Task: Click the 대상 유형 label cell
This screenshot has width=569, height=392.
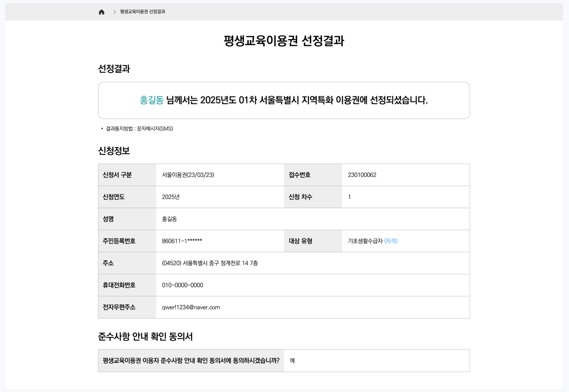Action: (x=301, y=241)
